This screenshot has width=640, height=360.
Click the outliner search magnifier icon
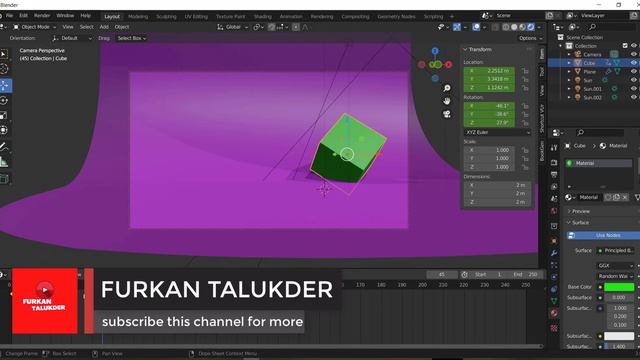[x=592, y=27]
